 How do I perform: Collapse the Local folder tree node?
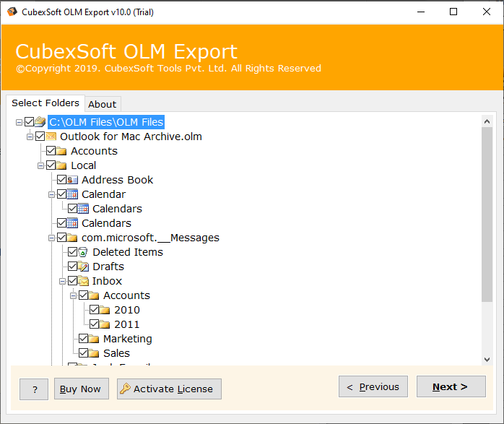pyautogui.click(x=41, y=165)
